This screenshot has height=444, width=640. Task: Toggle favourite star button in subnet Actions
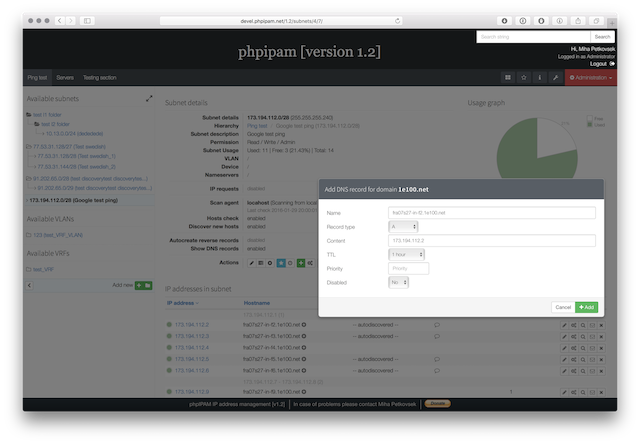(x=281, y=263)
